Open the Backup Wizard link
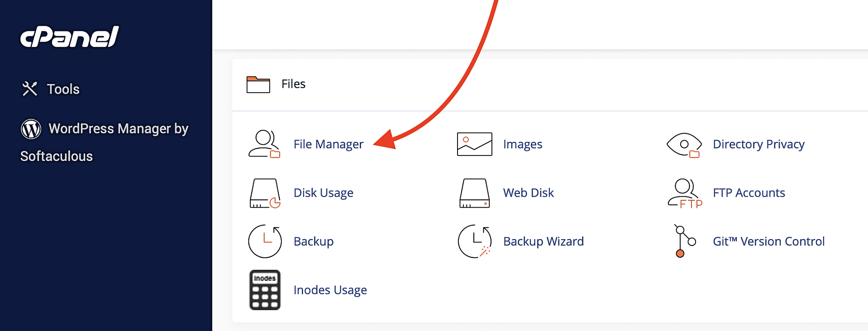The height and width of the screenshot is (331, 868). [x=543, y=241]
